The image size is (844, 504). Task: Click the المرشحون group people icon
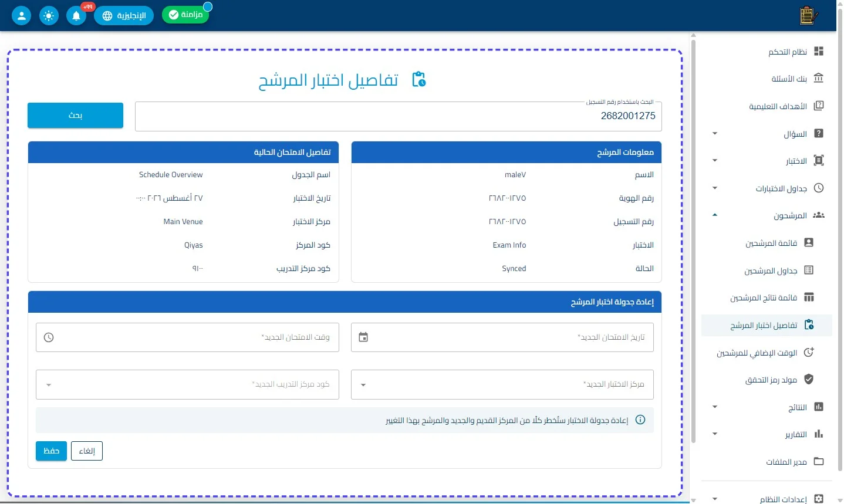819,215
